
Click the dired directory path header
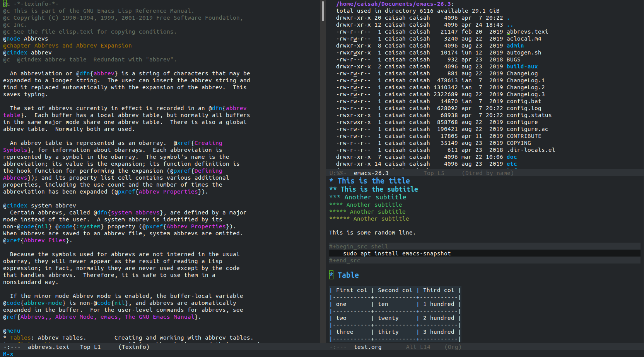395,4
